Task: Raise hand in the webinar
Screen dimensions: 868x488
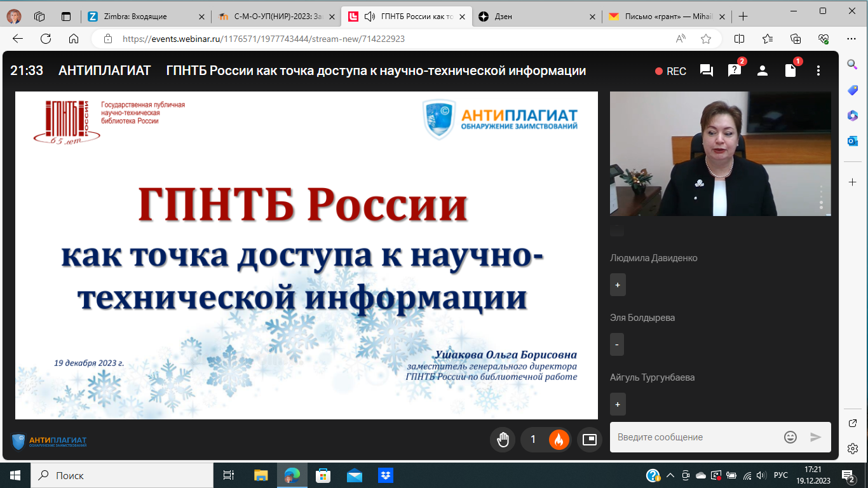Action: [x=503, y=439]
